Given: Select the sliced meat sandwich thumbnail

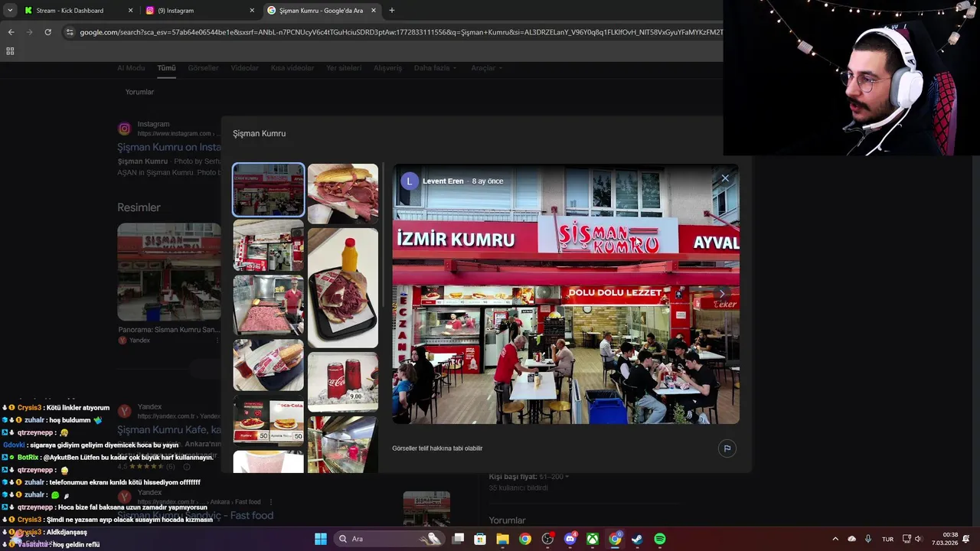Looking at the screenshot, I should click(342, 194).
